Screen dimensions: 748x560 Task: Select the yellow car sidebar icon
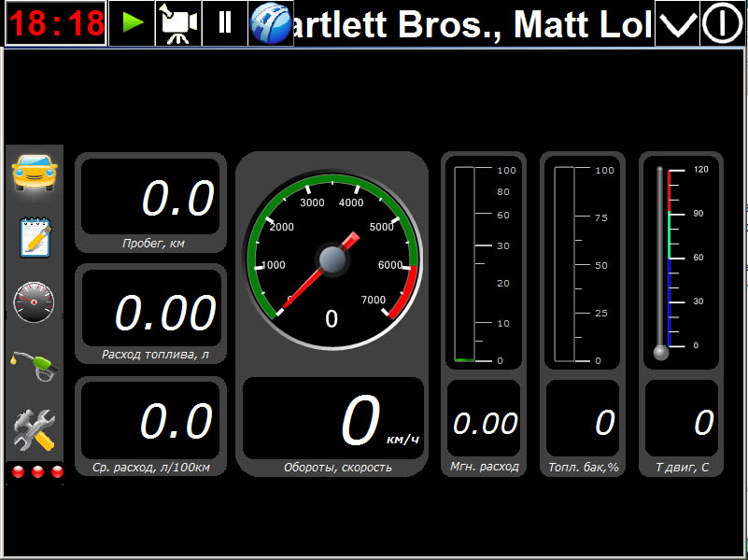tap(35, 172)
